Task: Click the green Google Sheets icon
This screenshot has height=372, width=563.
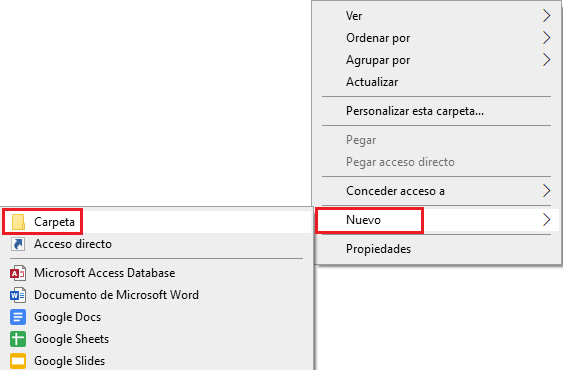Action: 18,339
